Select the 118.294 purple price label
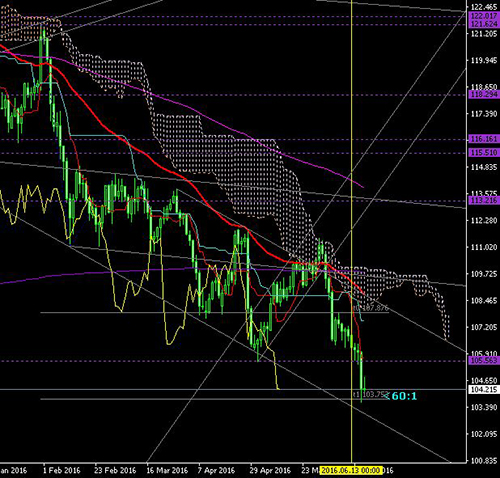This screenshot has width=500, height=478. pos(484,95)
